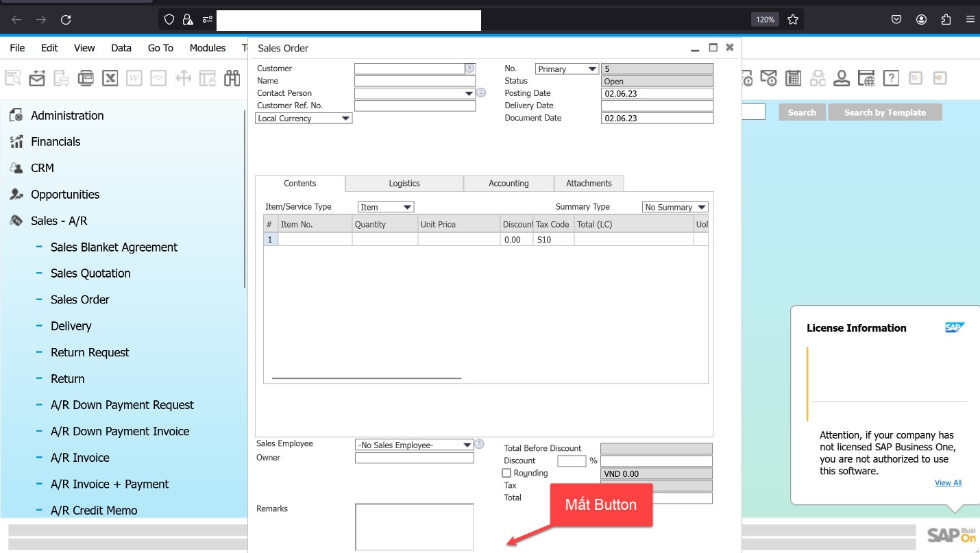Click the SAP logo in License Information panel
Image resolution: width=980 pixels, height=553 pixels.
954,328
